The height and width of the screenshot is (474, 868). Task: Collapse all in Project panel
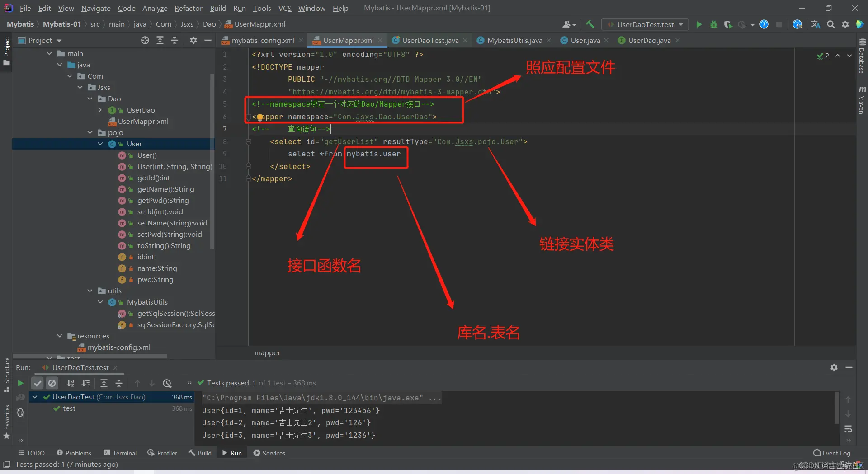pyautogui.click(x=175, y=40)
